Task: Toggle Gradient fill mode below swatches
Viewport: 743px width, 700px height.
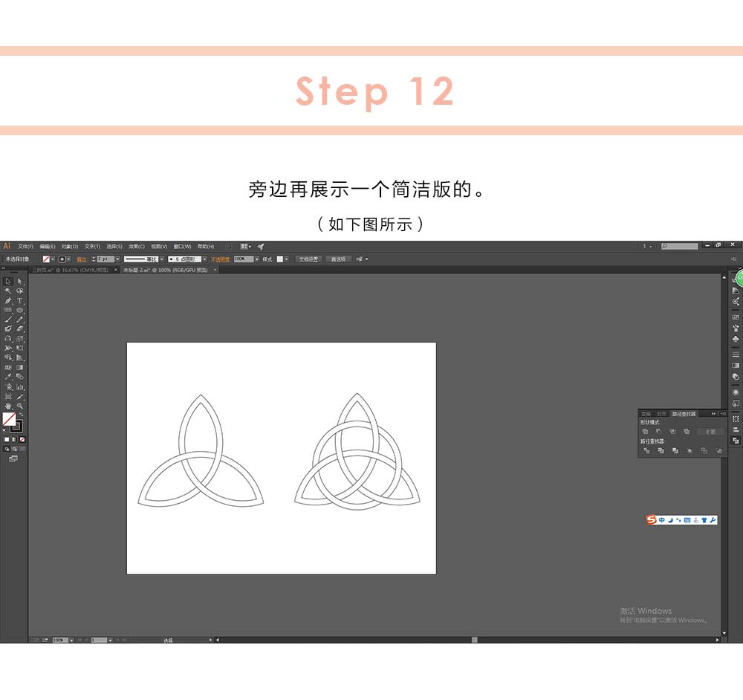Action: 14,439
